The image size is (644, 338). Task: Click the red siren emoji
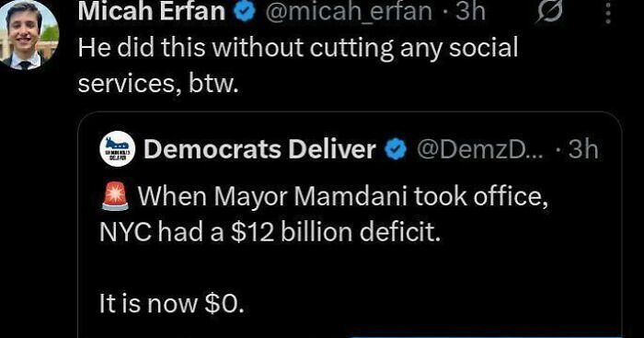pyautogui.click(x=115, y=196)
